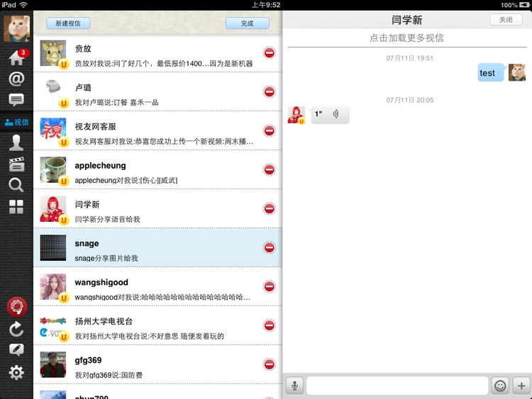Tap the snage dark avatar image
The height and width of the screenshot is (399, 532).
(x=53, y=248)
